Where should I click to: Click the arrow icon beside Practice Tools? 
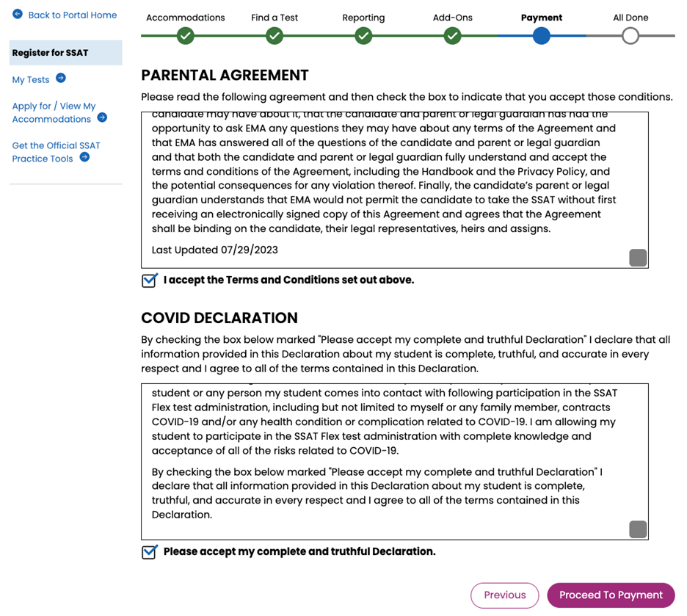tap(84, 157)
